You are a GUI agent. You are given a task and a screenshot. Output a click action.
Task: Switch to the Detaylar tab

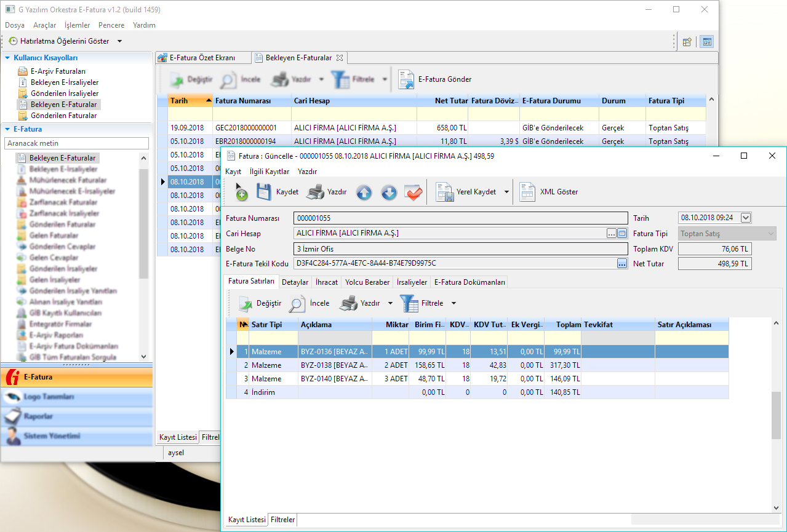(x=295, y=282)
